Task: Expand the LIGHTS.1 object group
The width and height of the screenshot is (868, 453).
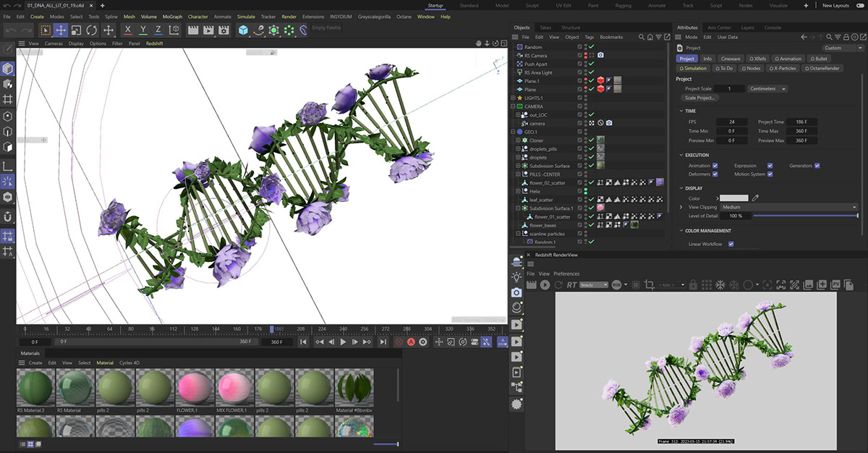Action: click(514, 98)
